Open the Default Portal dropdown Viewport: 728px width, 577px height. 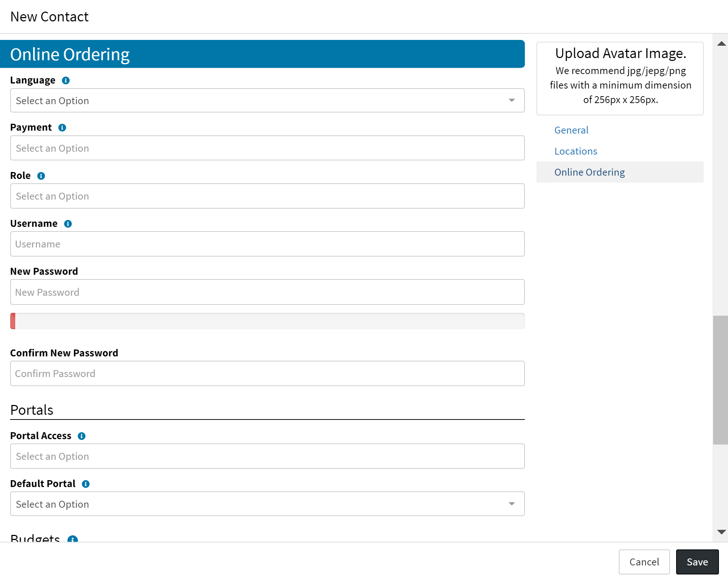[x=267, y=504]
